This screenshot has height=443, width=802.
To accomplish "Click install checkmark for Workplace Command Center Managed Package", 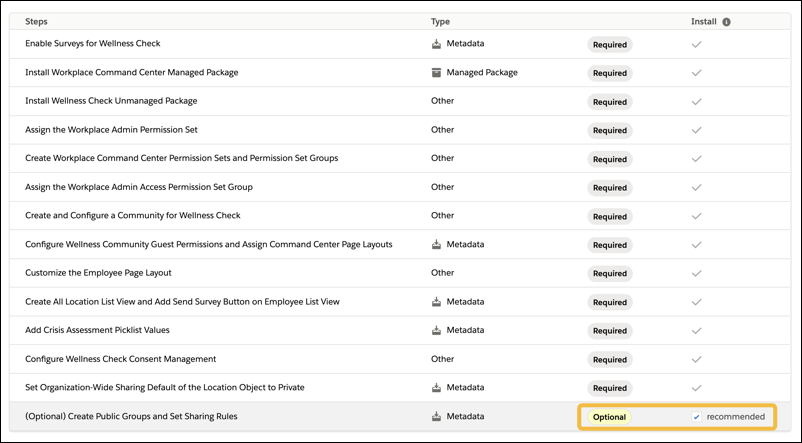I will (696, 73).
